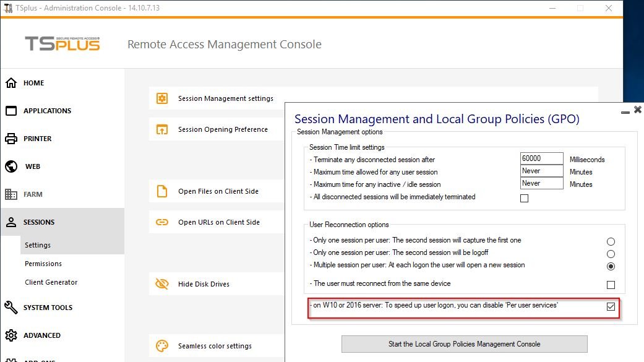Check 'user must reconnect from same device'
This screenshot has width=644, height=362.
click(x=611, y=285)
